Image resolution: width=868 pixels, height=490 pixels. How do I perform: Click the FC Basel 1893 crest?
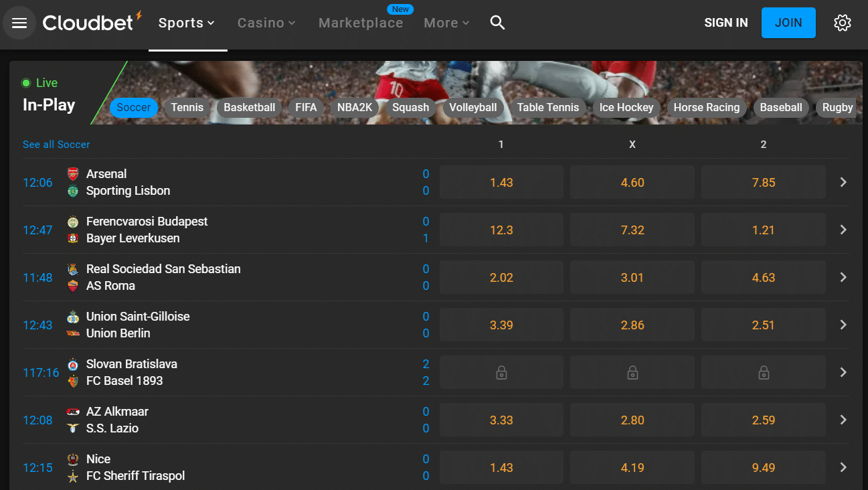pos(73,381)
